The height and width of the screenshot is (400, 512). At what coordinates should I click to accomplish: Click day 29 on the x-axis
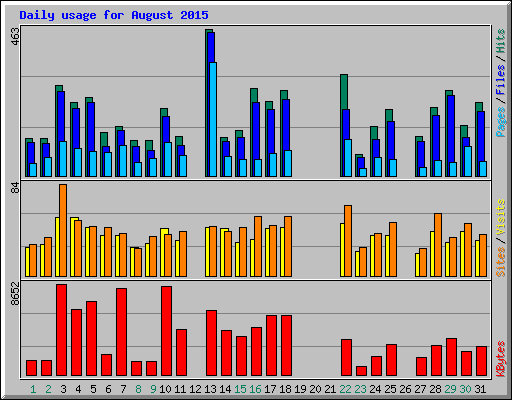click(450, 389)
